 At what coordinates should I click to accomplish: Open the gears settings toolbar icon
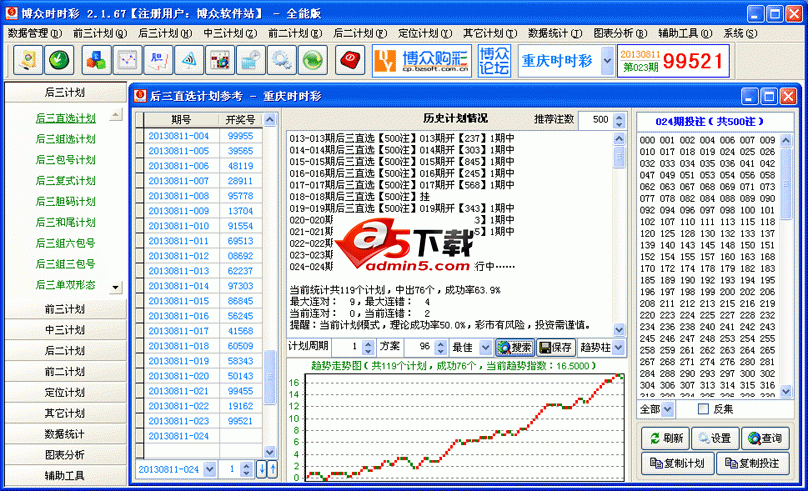coord(282,60)
